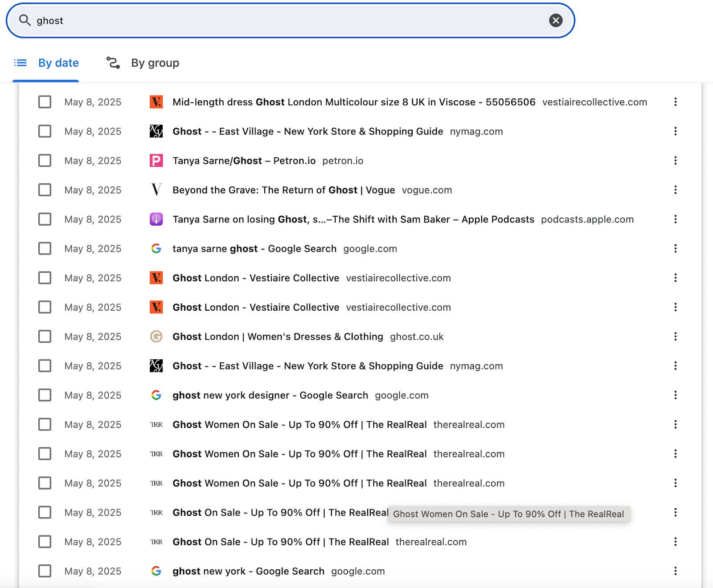The height and width of the screenshot is (588, 713).
Task: Click TRR favicon of bottom Ghost On Sale entry
Action: click(156, 542)
